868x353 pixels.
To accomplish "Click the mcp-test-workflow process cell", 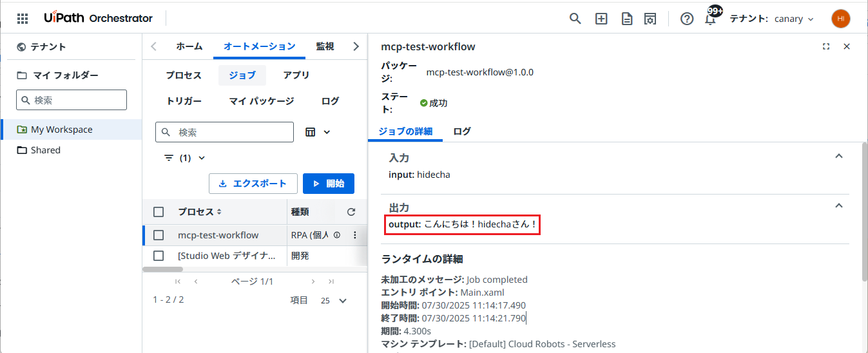I will tap(218, 235).
